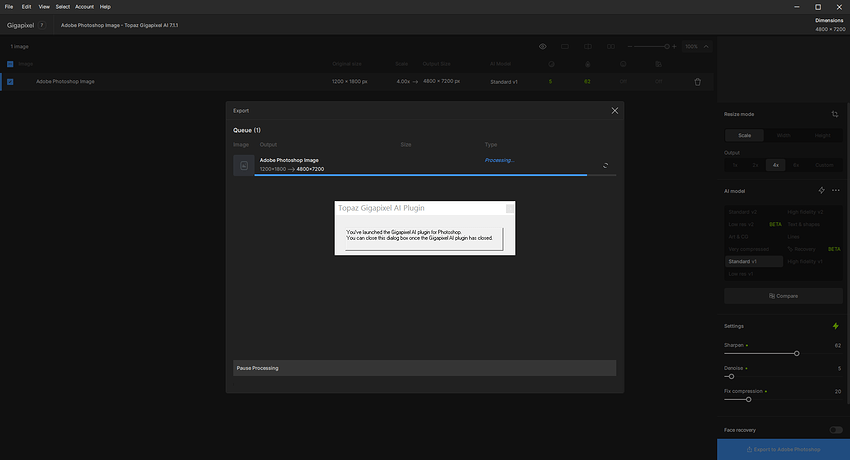Click the sharpen column header icon
The image size is (850, 460).
click(588, 64)
